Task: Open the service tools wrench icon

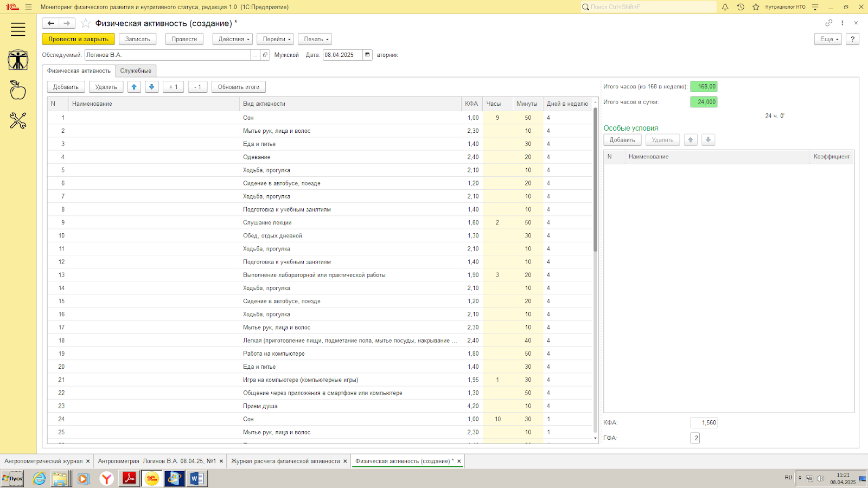Action: [18, 120]
